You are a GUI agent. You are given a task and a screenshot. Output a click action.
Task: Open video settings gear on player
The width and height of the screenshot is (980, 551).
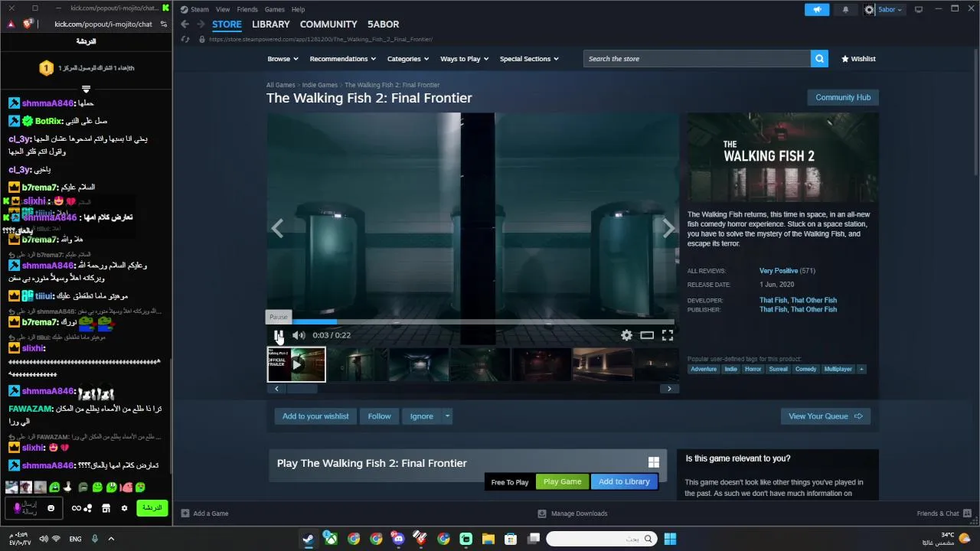coord(626,335)
